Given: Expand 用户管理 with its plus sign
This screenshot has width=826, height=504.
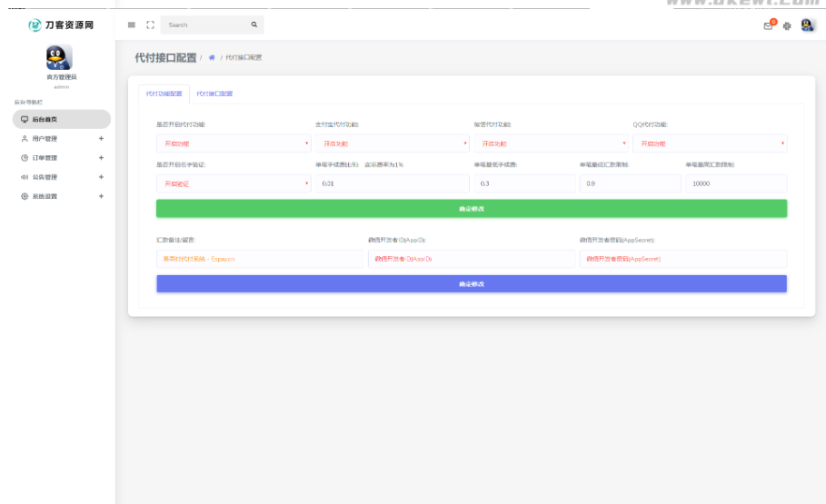Looking at the screenshot, I should (x=101, y=139).
